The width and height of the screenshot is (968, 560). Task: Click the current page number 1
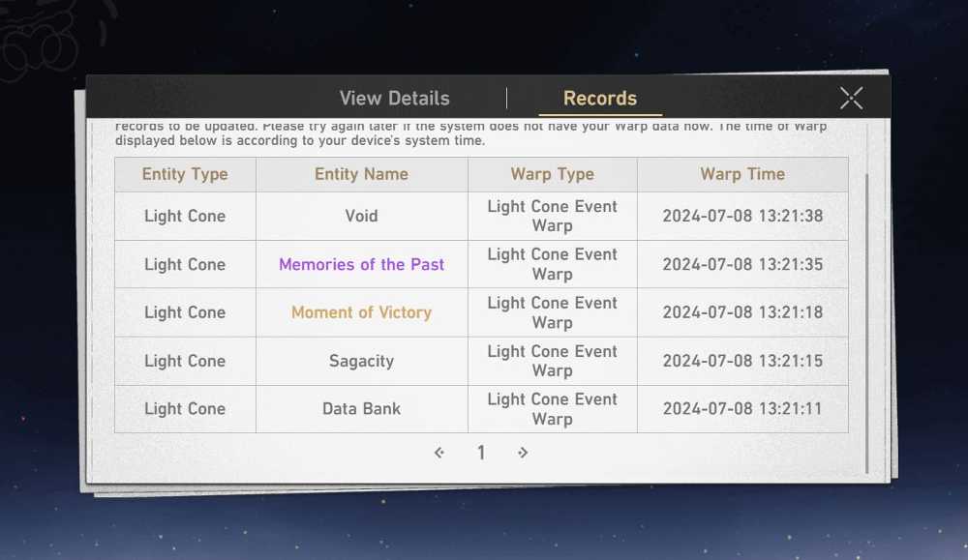(481, 453)
